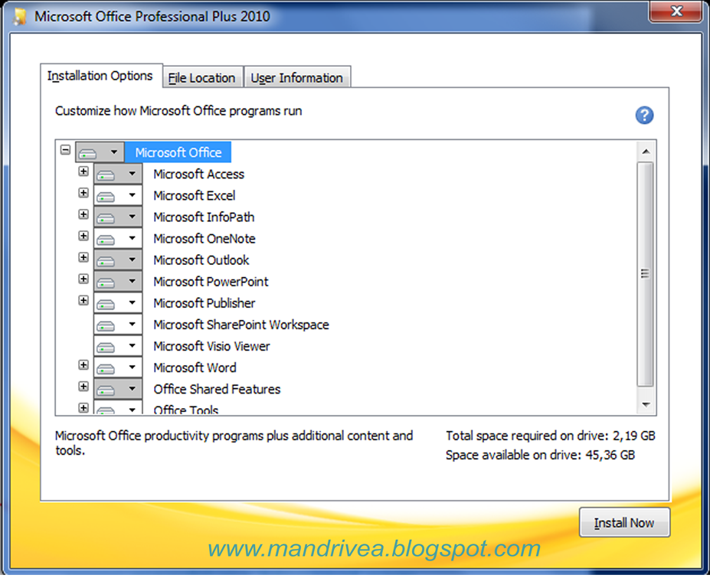Viewport: 710px width, 588px height.
Task: Select the Microsoft Outlook label
Action: (201, 260)
